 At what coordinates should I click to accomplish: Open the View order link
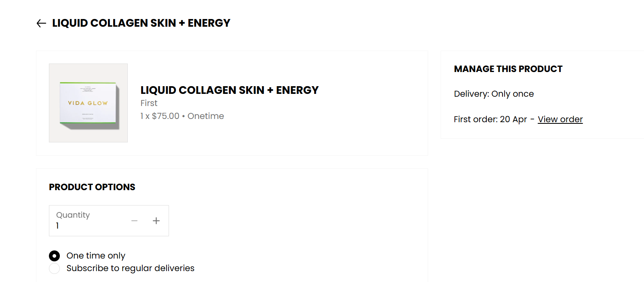tap(560, 119)
